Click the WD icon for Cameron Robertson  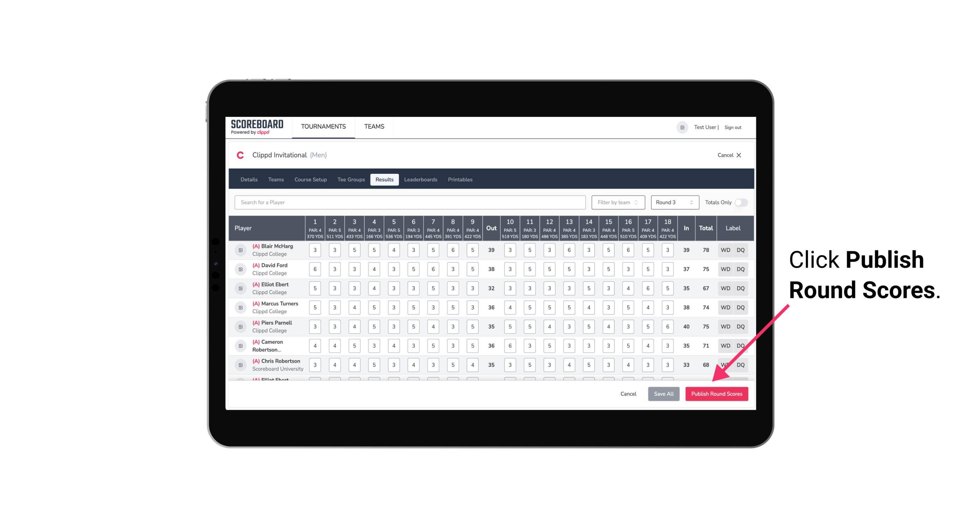pos(726,345)
